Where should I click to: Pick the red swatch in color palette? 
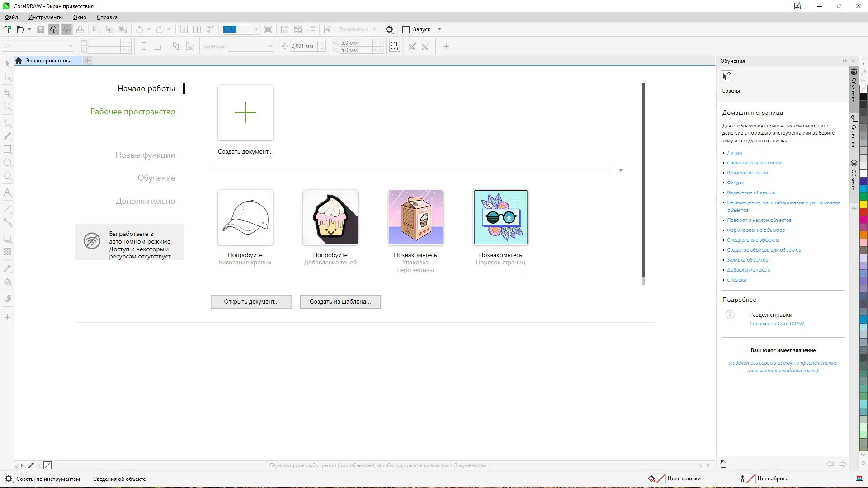863,212
